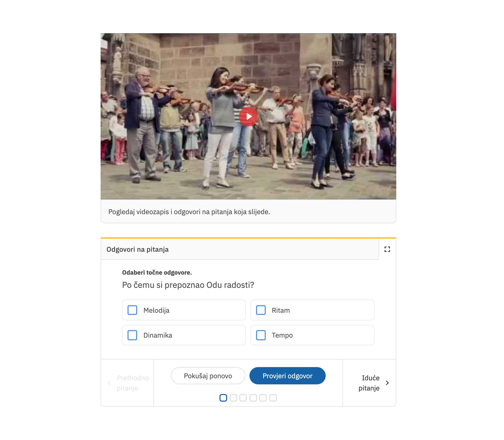504x440 pixels.
Task: Click the question text Po čemu si prepoznao
Action: (x=188, y=285)
